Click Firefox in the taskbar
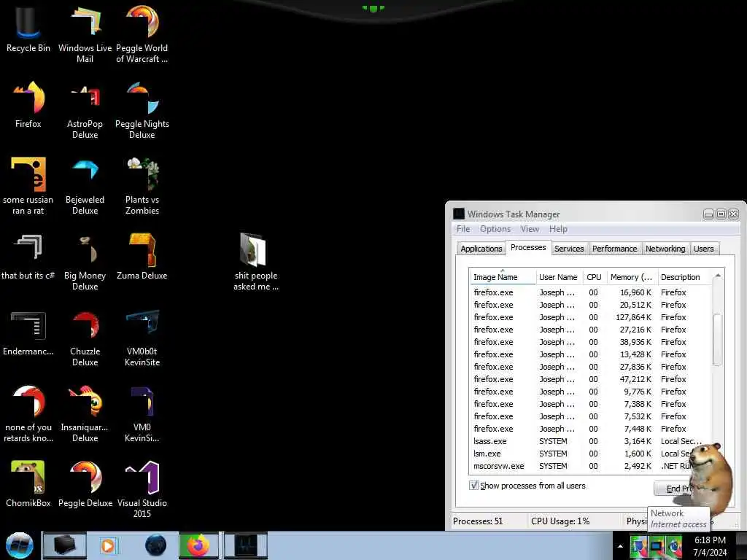Screen dimensions: 747x560 [198, 545]
